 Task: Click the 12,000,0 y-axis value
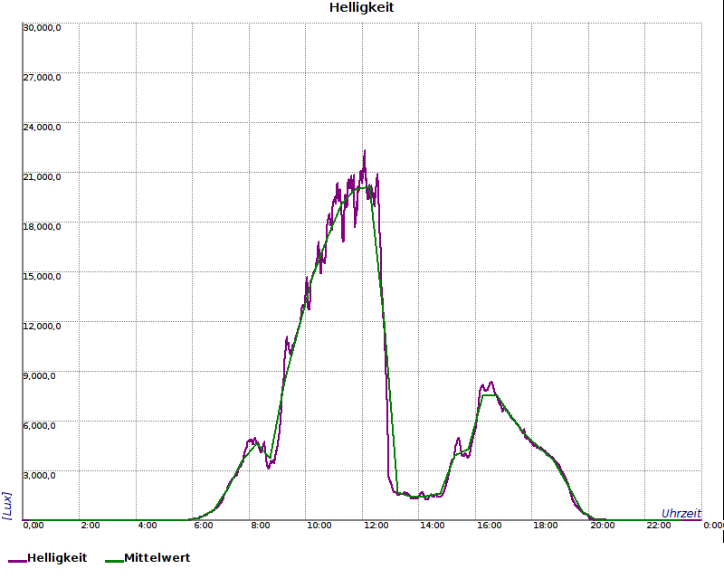tap(42, 327)
